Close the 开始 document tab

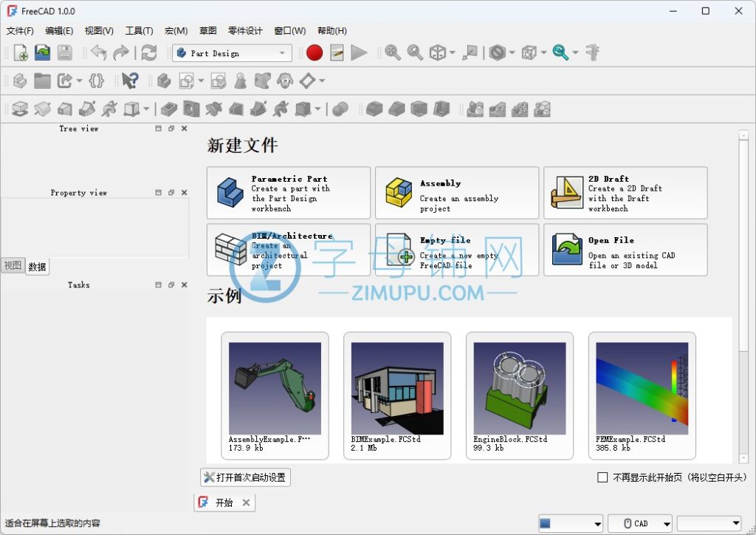click(246, 502)
